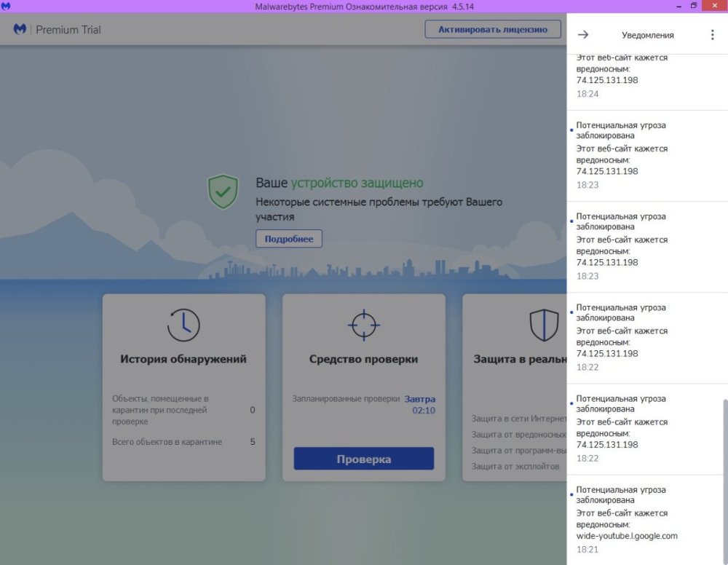Click the crosshair scan icon on Средство проверки
Image resolution: width=728 pixels, height=565 pixels.
pyautogui.click(x=363, y=325)
